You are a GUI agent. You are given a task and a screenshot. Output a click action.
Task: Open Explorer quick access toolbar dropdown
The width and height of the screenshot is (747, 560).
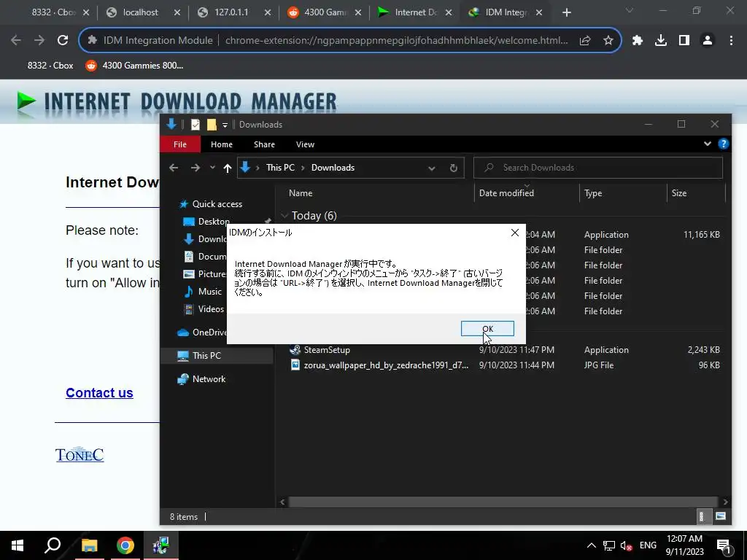[x=225, y=125]
